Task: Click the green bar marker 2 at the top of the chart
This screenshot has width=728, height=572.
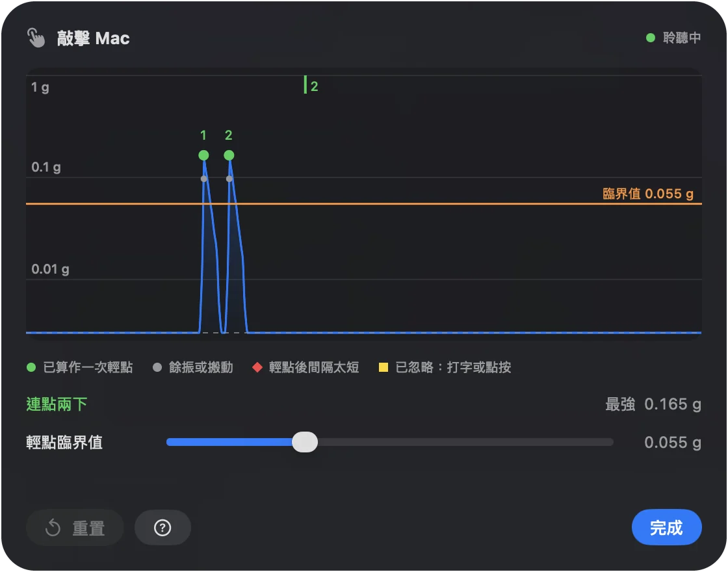Action: click(305, 85)
